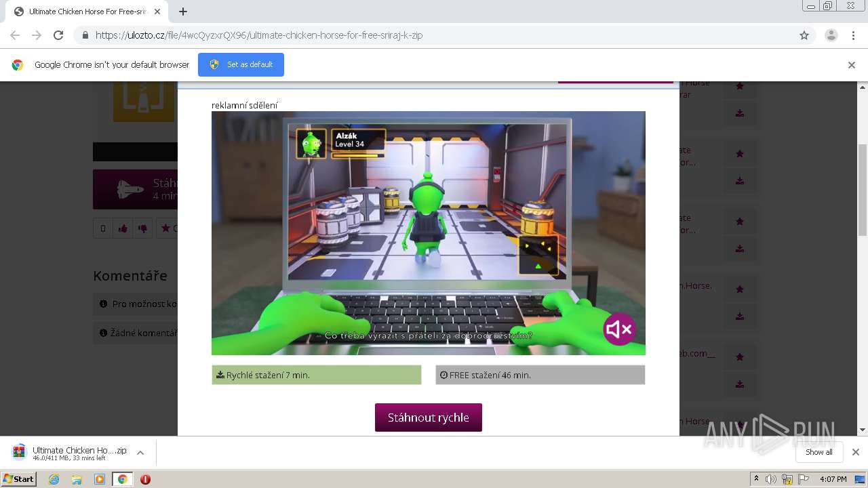Launch Windows Media Player from the taskbar
This screenshot has height=488, width=868.
click(100, 479)
